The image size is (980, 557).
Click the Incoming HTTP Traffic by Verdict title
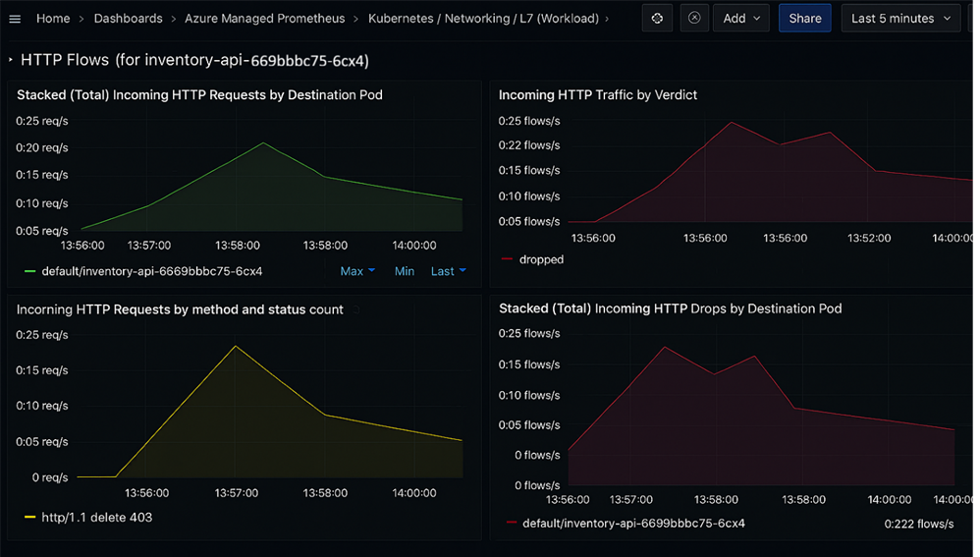tap(597, 95)
